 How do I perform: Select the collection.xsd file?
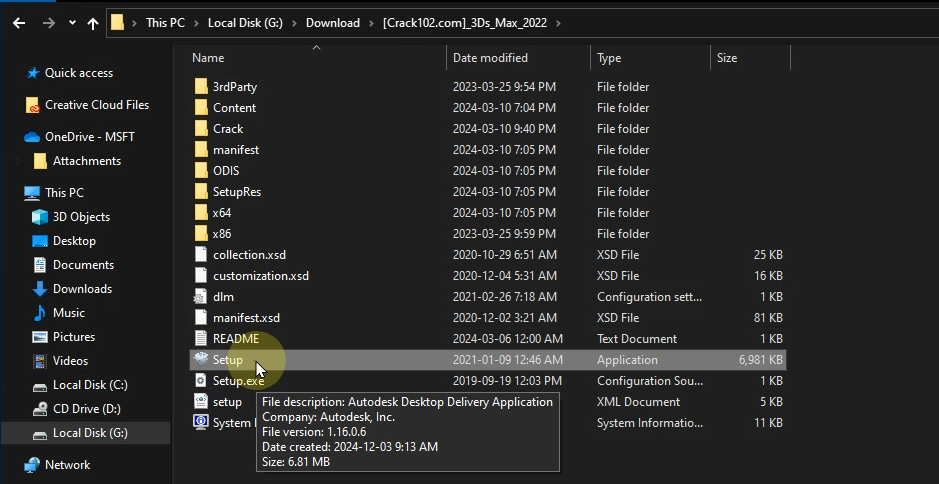[249, 255]
